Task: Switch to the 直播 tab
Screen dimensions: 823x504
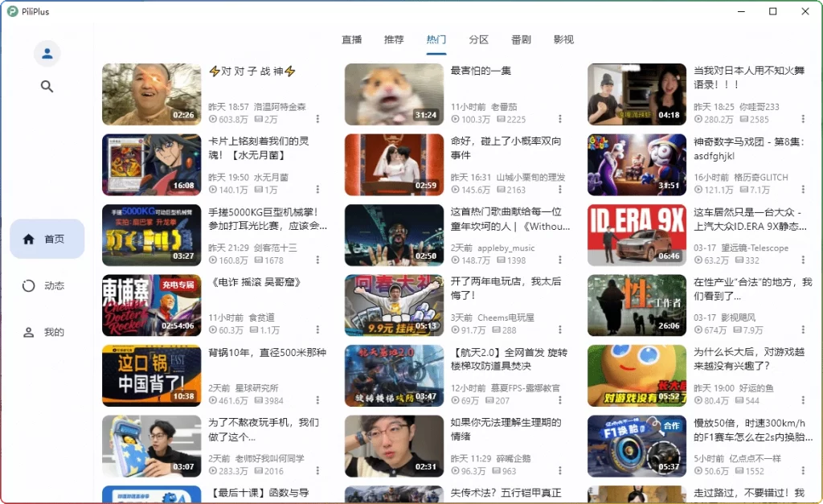Action: coord(350,39)
